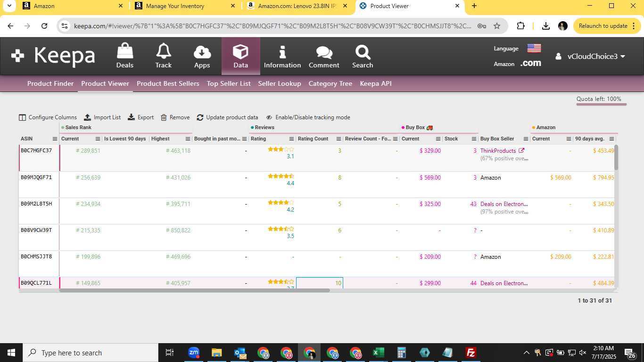Bookmark this page with the star
This screenshot has width=644, height=362.
pyautogui.click(x=497, y=26)
